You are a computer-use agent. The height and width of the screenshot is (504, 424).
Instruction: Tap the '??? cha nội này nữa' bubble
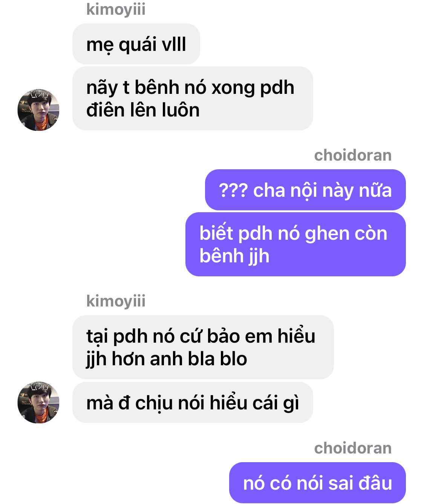(305, 190)
